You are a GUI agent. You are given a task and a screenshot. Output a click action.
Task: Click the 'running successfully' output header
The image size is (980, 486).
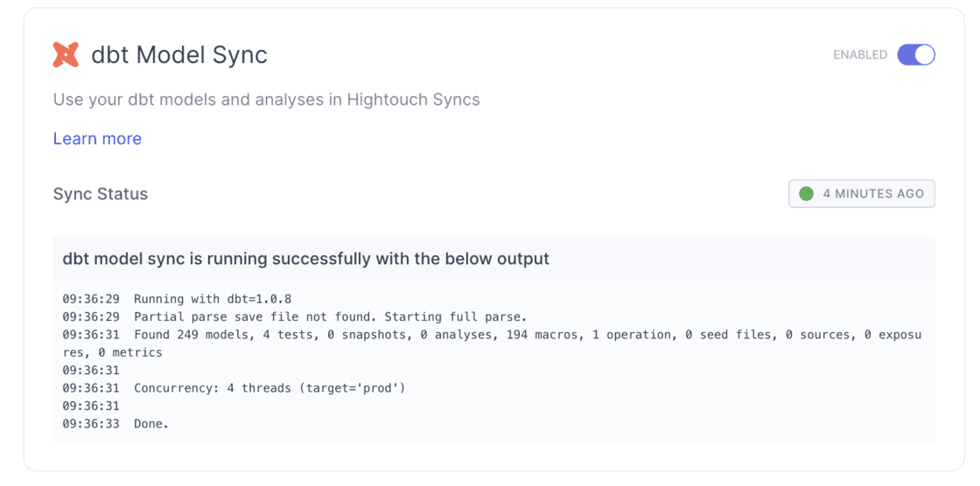pyautogui.click(x=305, y=259)
